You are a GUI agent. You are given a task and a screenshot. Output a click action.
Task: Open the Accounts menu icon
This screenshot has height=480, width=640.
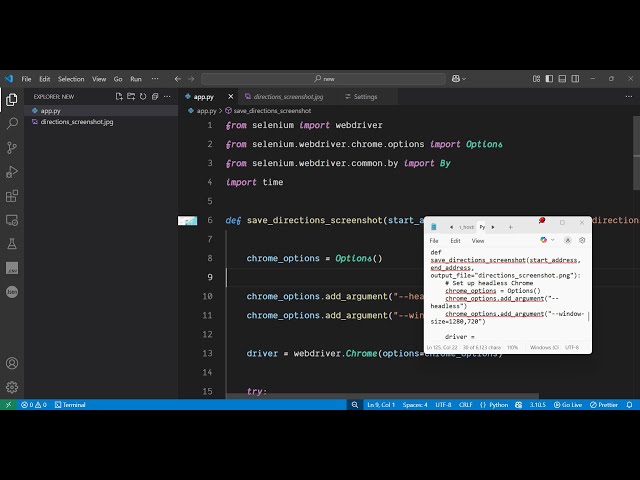[x=12, y=363]
